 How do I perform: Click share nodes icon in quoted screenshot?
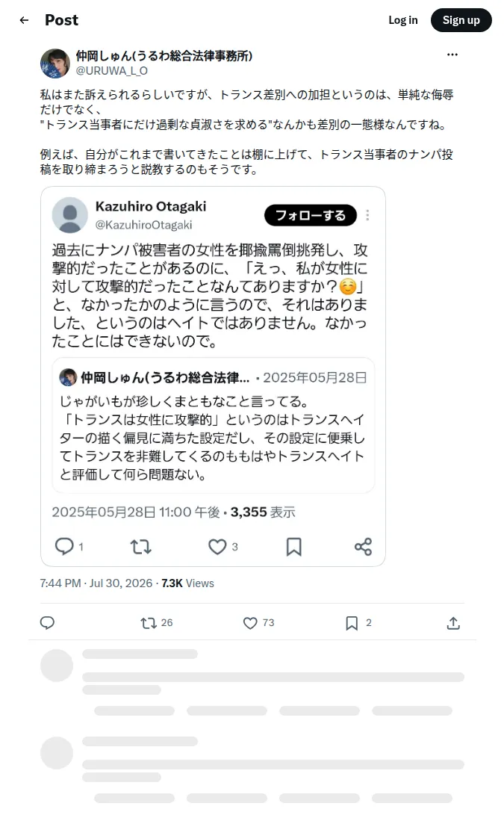(363, 546)
